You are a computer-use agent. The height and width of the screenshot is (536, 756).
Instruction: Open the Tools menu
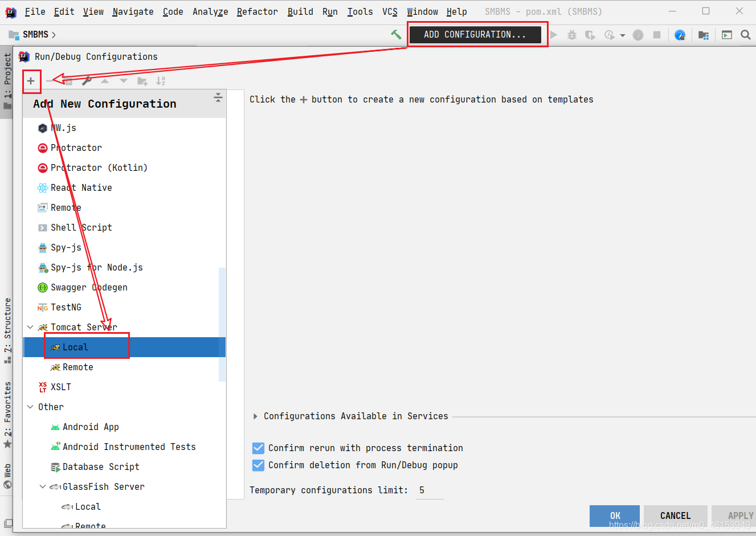[360, 11]
